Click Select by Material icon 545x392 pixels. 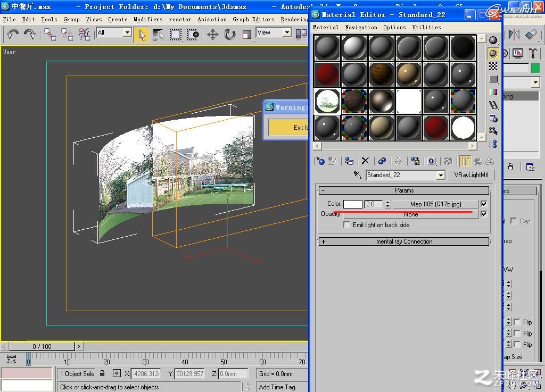coord(493,131)
